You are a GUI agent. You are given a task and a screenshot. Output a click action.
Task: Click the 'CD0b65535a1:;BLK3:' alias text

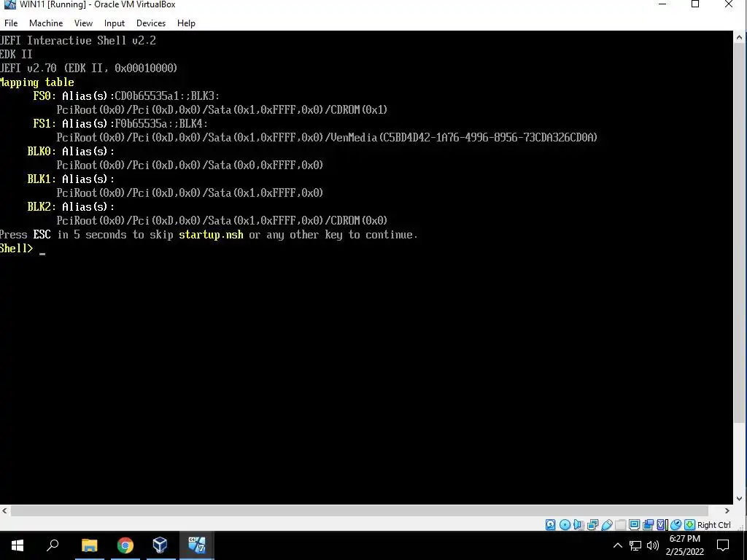point(167,96)
